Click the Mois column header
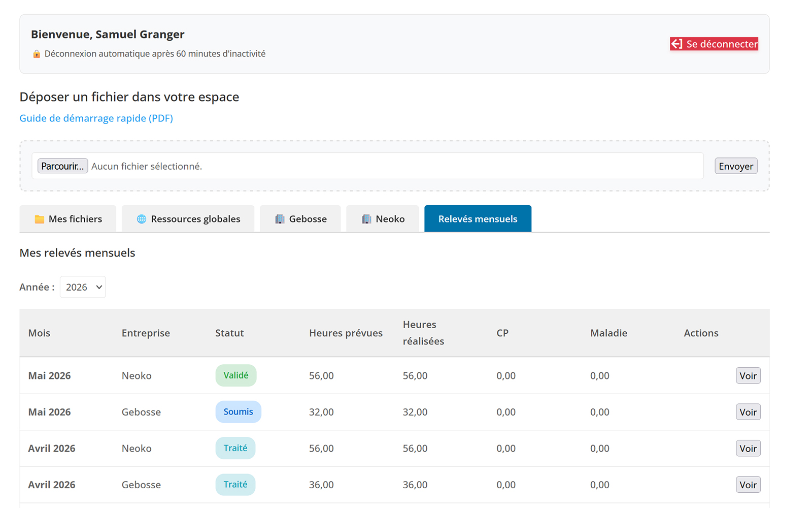812x508 pixels. [39, 333]
